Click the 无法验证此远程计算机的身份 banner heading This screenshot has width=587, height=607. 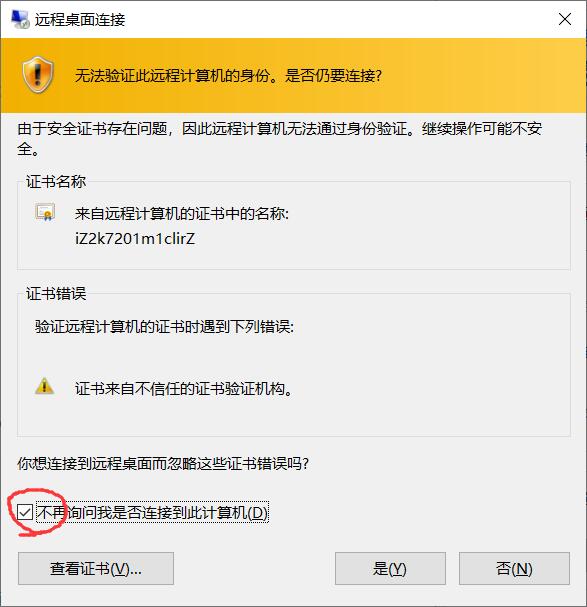tap(228, 75)
